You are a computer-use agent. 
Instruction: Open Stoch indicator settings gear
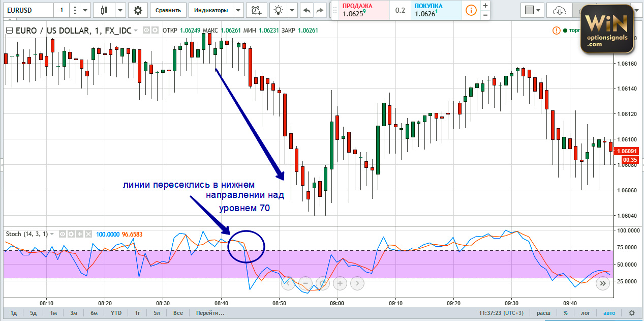pos(72,234)
